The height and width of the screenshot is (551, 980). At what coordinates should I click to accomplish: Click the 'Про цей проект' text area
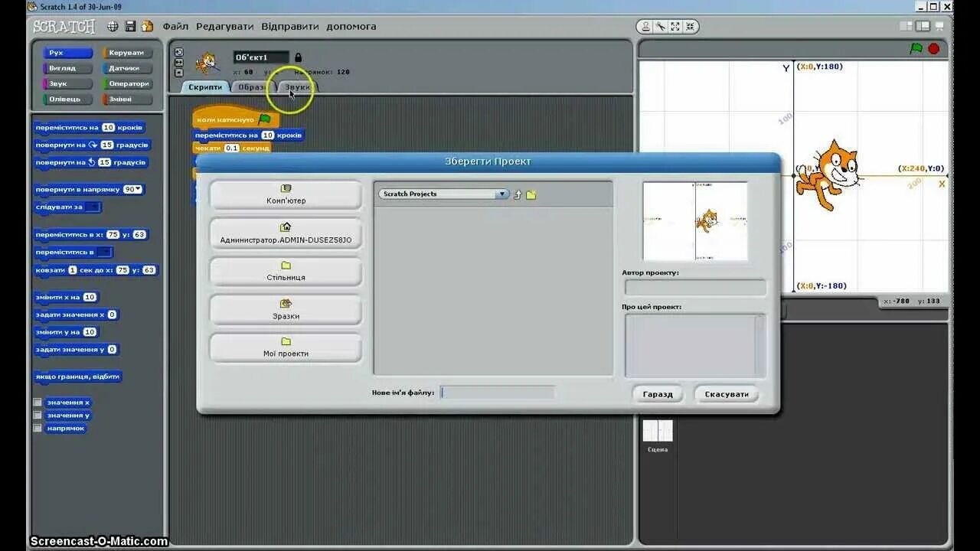[695, 345]
